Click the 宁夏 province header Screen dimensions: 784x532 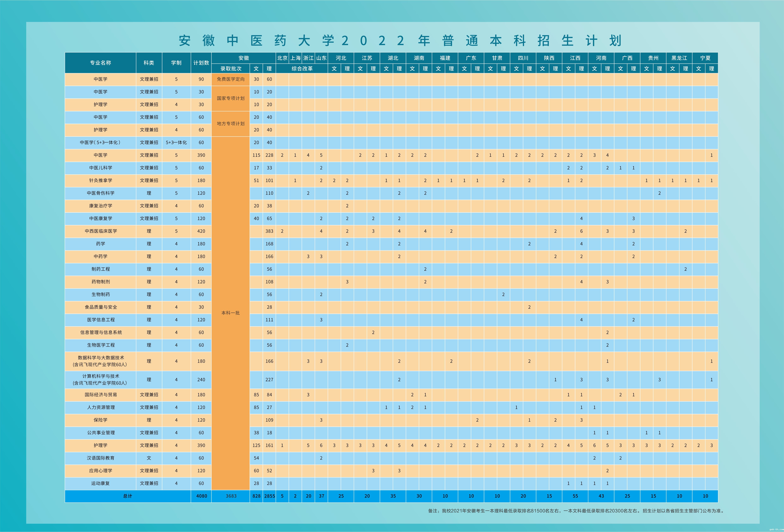(x=705, y=58)
